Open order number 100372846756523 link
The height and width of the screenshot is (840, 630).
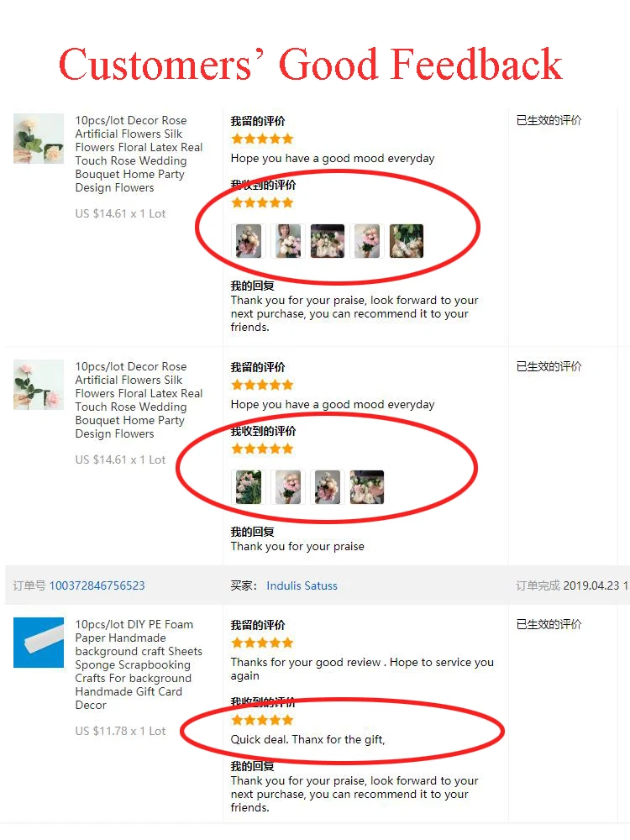coord(97,585)
